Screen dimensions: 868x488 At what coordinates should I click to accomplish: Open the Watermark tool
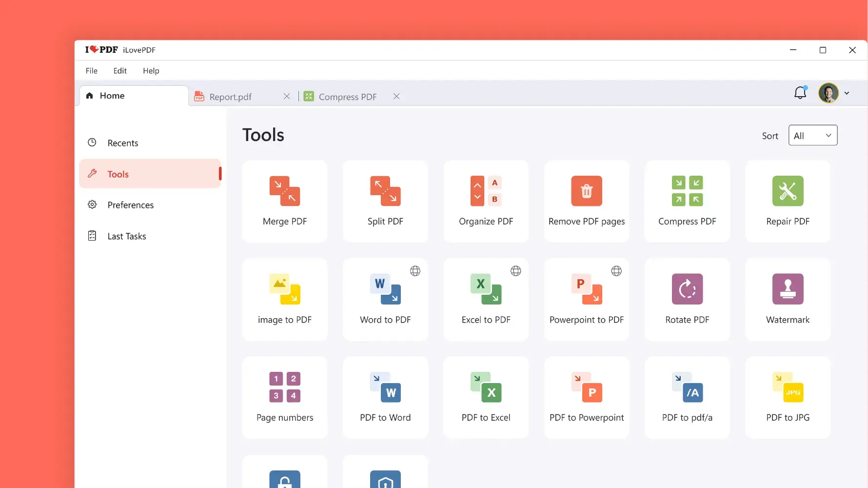[x=787, y=299]
